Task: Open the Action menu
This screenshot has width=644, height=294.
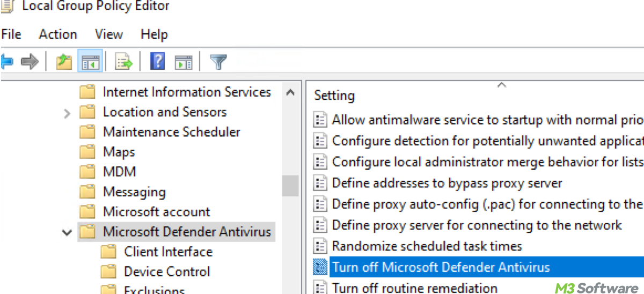Action: (x=58, y=34)
